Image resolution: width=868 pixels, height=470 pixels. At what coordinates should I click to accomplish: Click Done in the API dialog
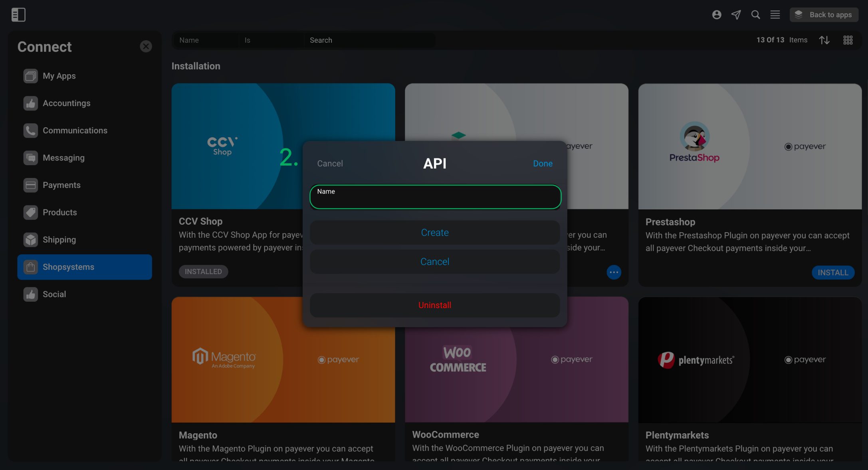coord(543,164)
